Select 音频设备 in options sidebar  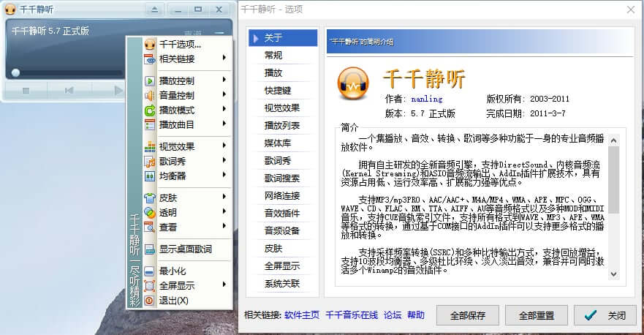click(283, 231)
